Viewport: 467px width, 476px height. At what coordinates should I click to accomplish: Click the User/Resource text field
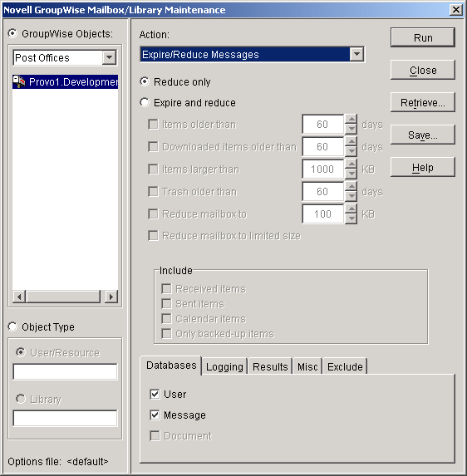pyautogui.click(x=65, y=371)
